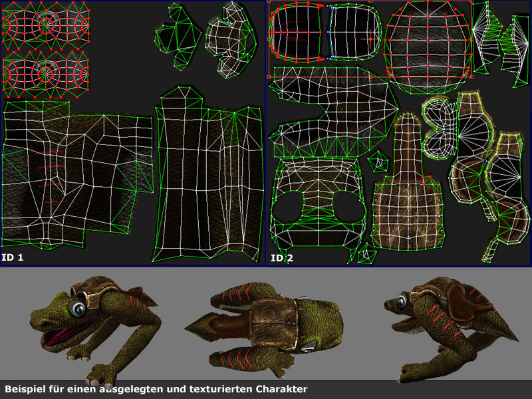Click the large round UV island with red vertices in ID 2
Image resolution: width=532 pixels, height=399 pixels.
click(x=428, y=47)
